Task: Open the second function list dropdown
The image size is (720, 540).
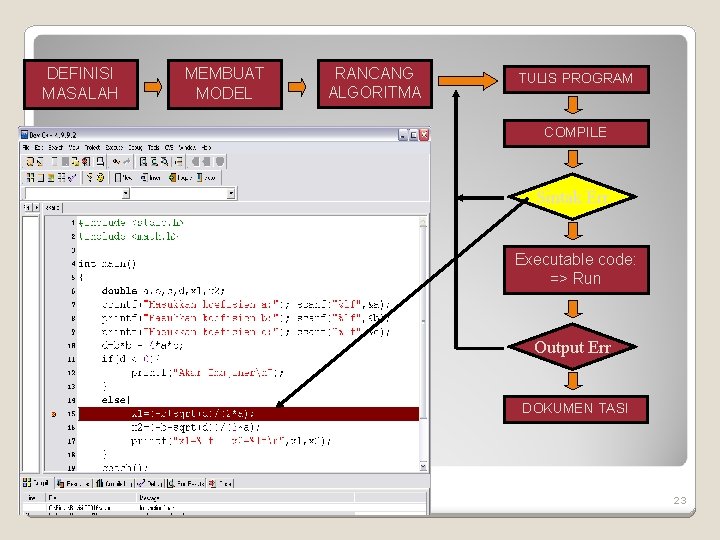Action: click(x=231, y=194)
